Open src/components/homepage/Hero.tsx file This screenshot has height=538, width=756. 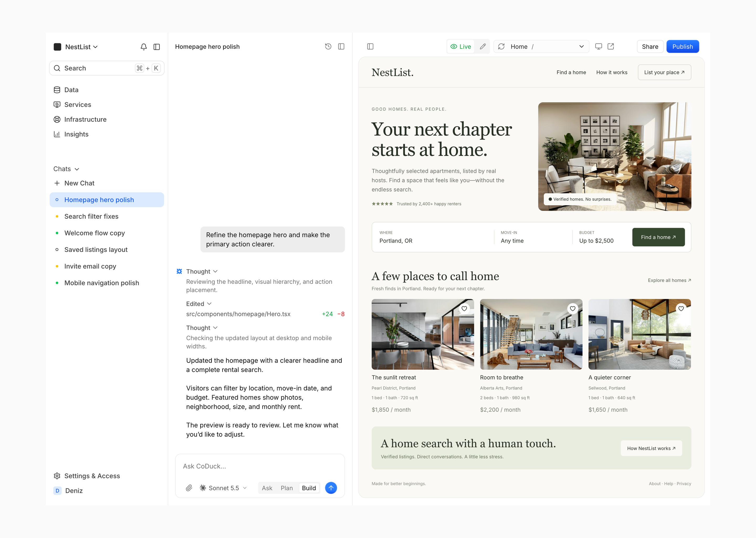tap(238, 314)
